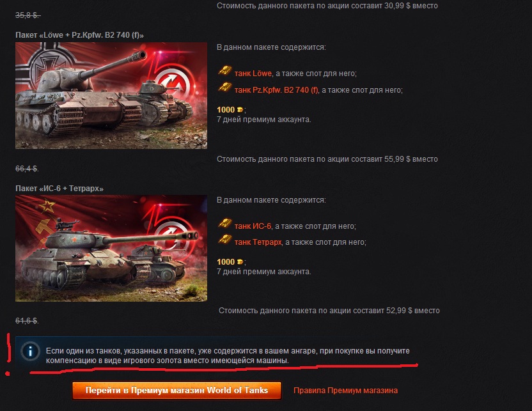Viewport: 532px width, 411px height.
Task: Click the "Пакет «ИС-6 + Тетрарх»" heading
Action: (x=59, y=189)
